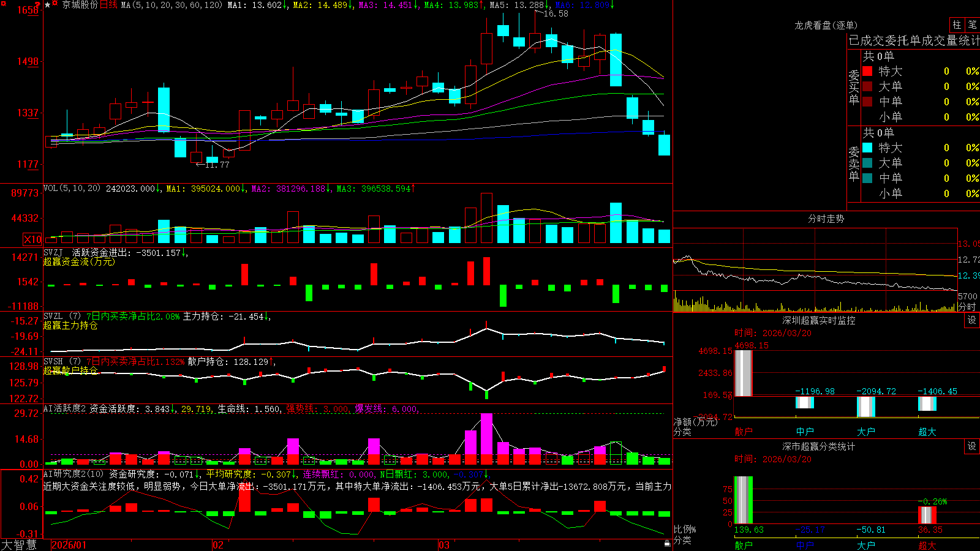Click the teal 大单 sell-order swatch
Screen dimensions: 980x551
tap(867, 163)
